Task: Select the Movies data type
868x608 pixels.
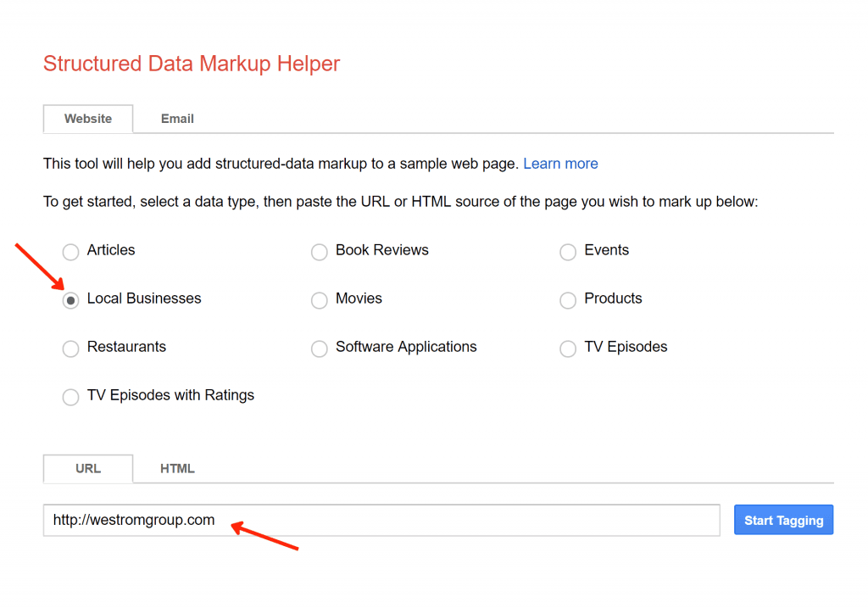Action: click(x=320, y=300)
